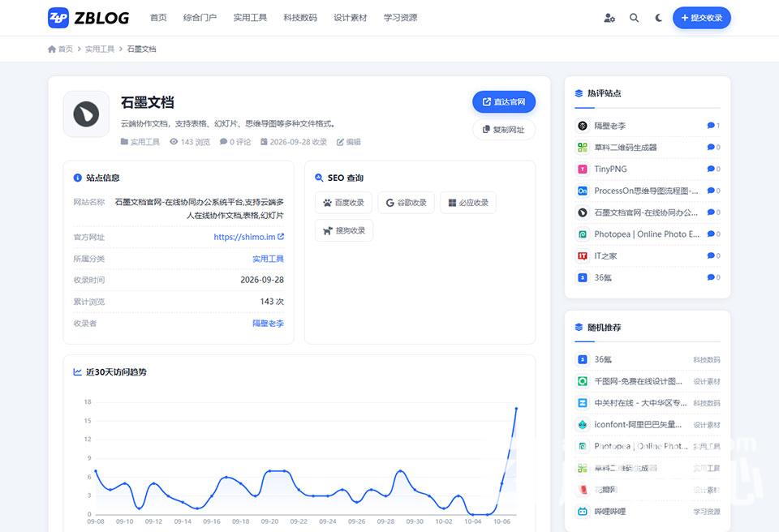Open the https://shimo.im official link
Image resolution: width=779 pixels, height=532 pixels.
(x=249, y=237)
